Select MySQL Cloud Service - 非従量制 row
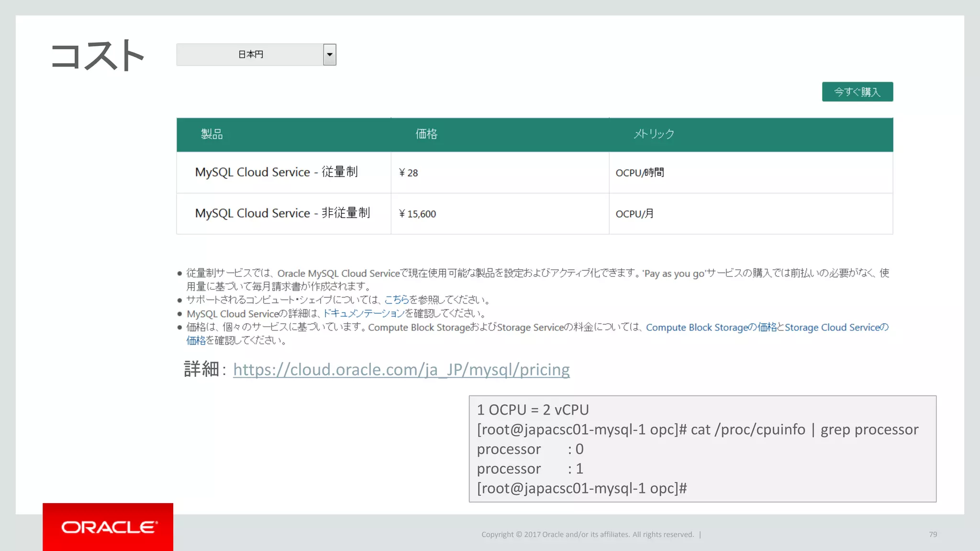This screenshot has width=980, height=551. (x=535, y=213)
